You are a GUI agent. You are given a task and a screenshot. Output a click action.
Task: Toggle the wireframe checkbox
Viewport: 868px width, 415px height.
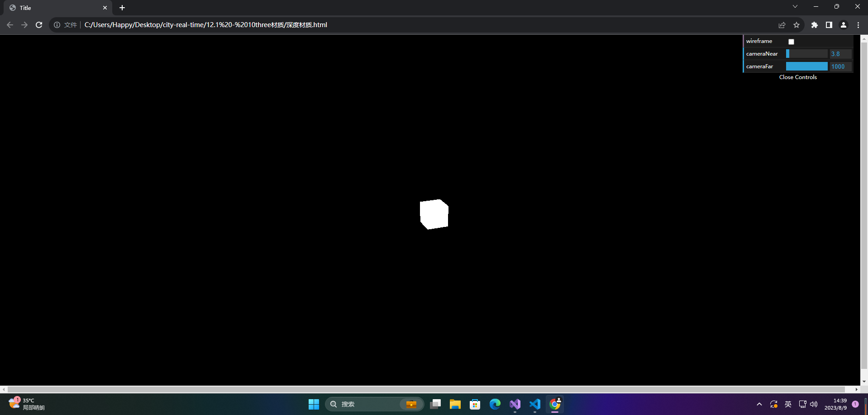coord(791,42)
